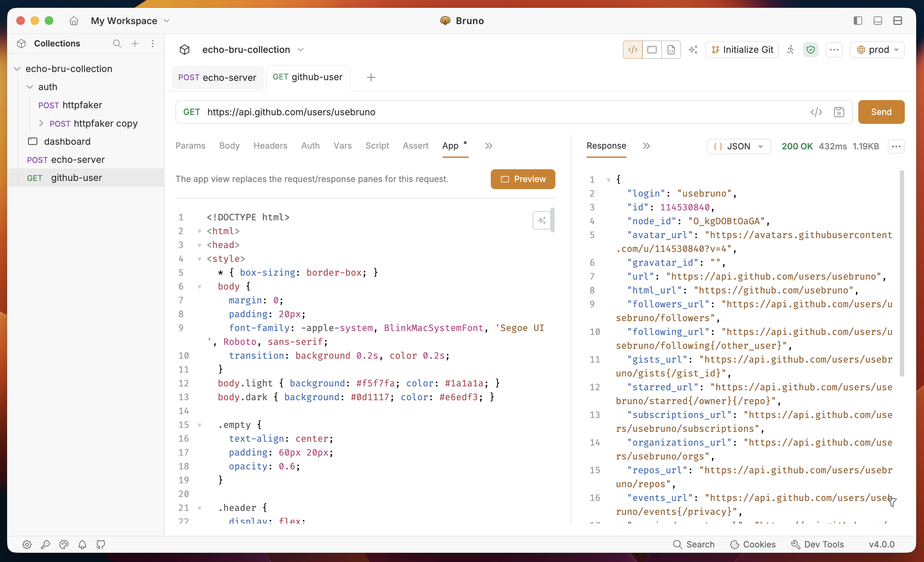Open Collections kebab menu

pyautogui.click(x=153, y=43)
